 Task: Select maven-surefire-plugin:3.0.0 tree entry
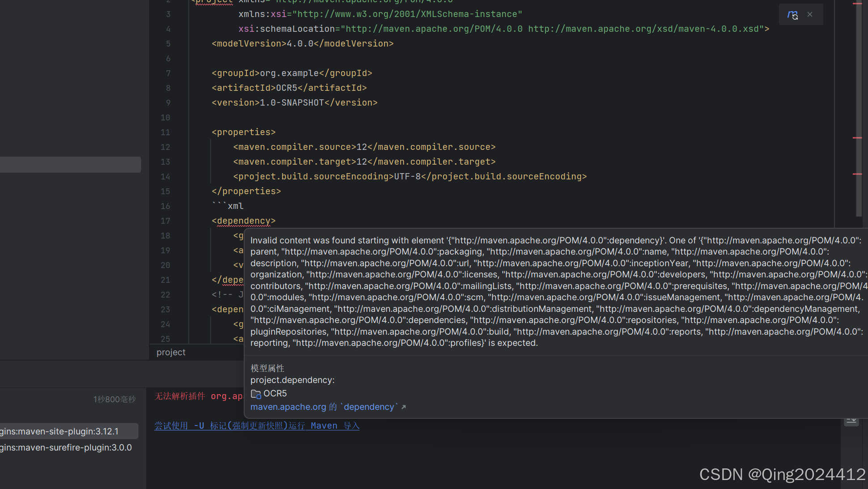tap(67, 447)
